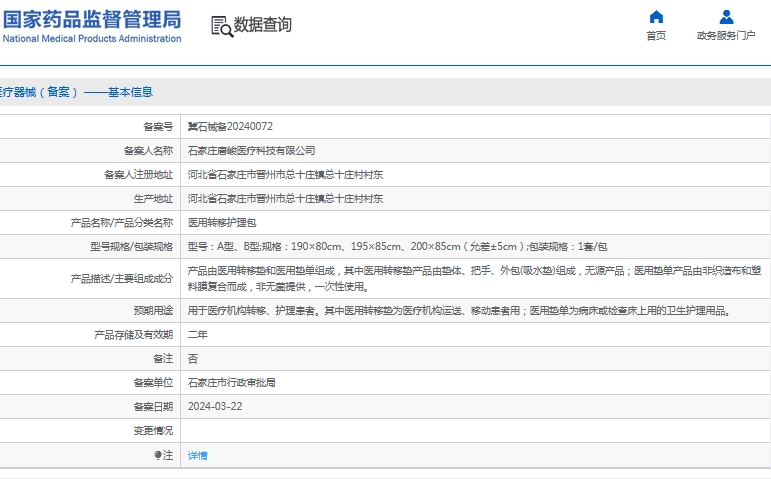The height and width of the screenshot is (479, 771).
Task: Click the 备案号 field label
Action: (x=158, y=127)
